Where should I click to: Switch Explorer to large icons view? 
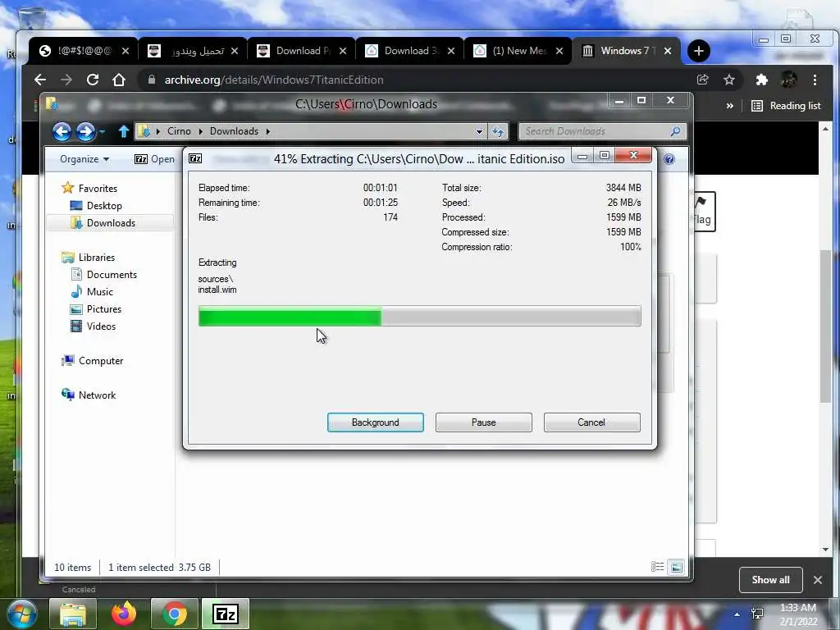[677, 567]
